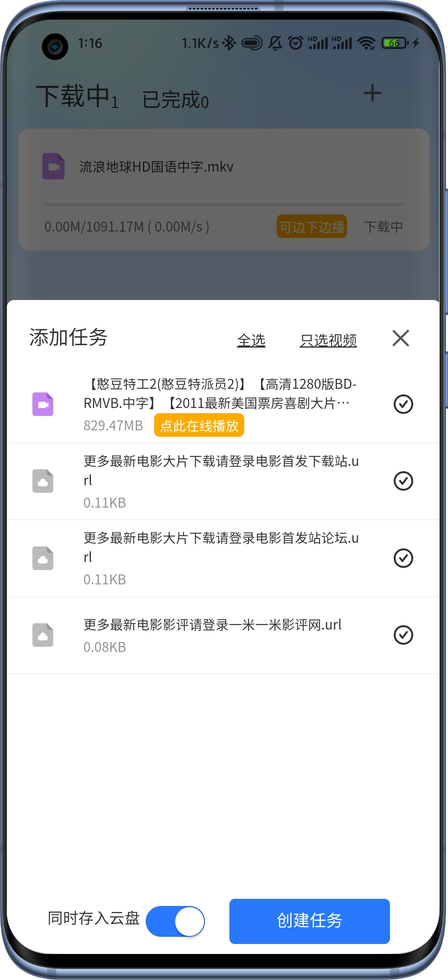Tap the WiFi icon in status bar
Screen dimensions: 448x980
pos(366,43)
